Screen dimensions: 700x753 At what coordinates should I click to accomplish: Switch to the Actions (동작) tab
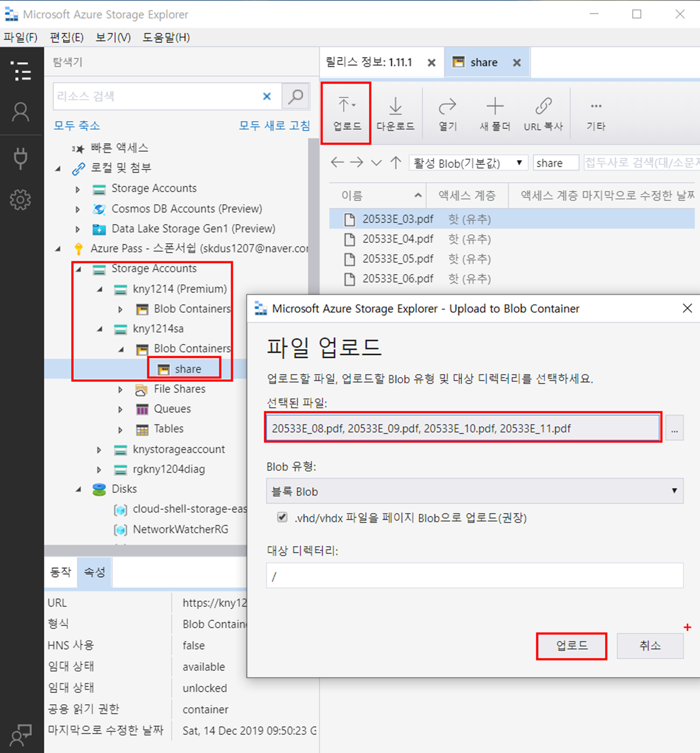pyautogui.click(x=61, y=572)
